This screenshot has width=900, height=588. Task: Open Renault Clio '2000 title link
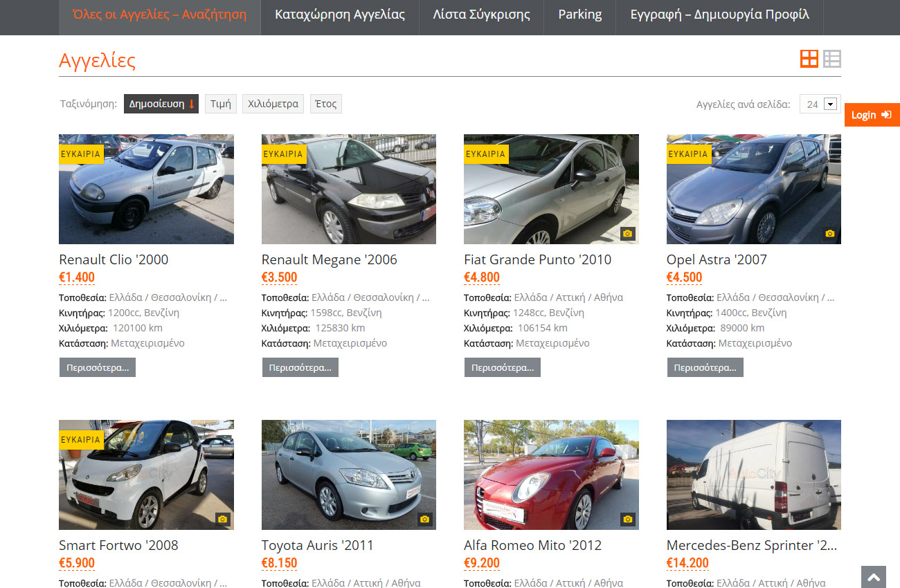point(114,259)
